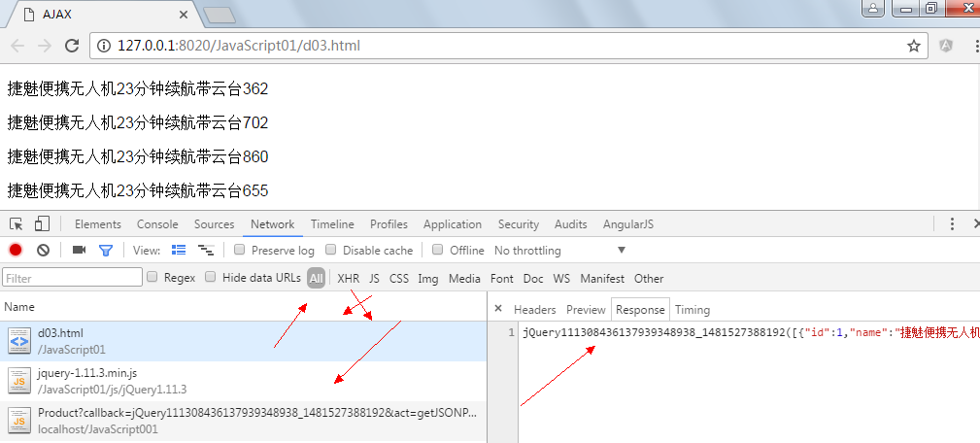Image resolution: width=980 pixels, height=443 pixels.
Task: Open the AngularJS DevTools tab
Action: pos(628,223)
